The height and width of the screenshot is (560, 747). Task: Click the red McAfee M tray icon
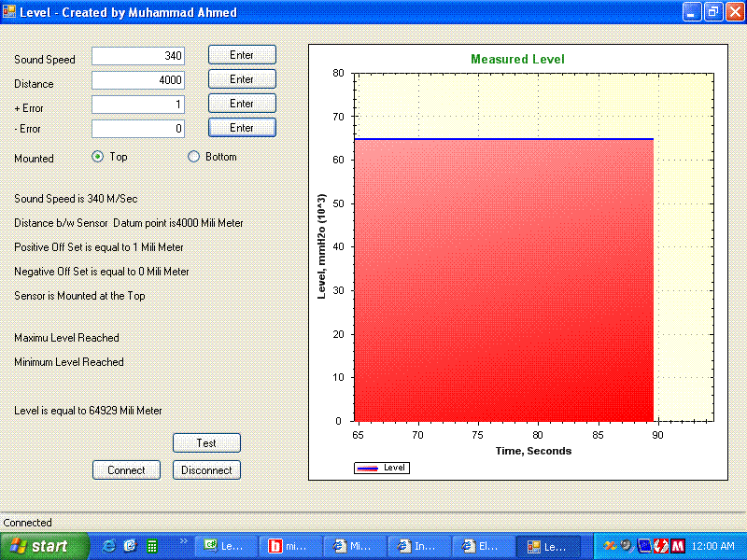coord(678,546)
